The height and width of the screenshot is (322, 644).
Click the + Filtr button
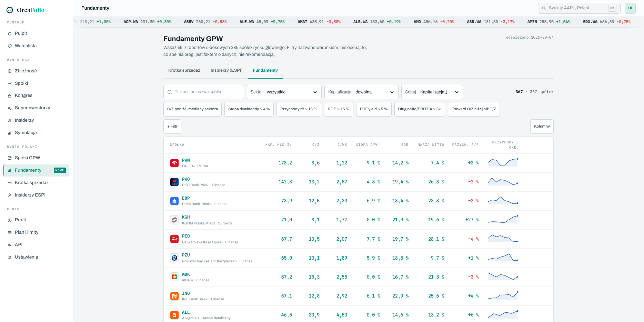click(172, 127)
